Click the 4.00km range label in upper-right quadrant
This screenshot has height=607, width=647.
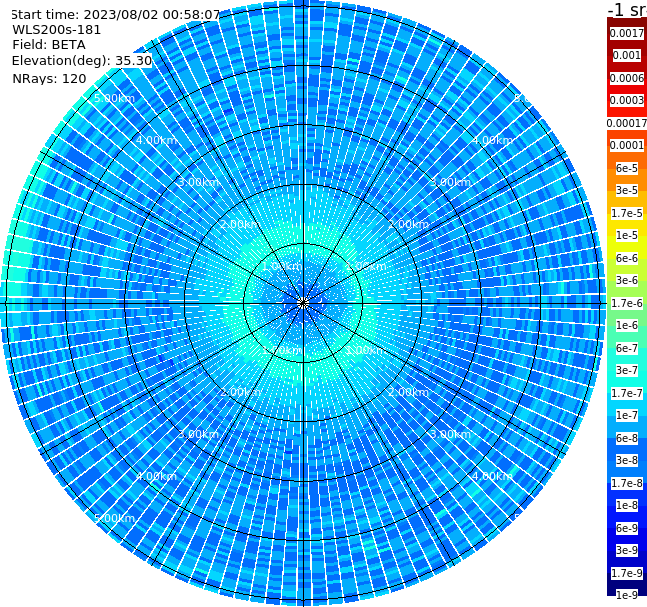point(492,140)
